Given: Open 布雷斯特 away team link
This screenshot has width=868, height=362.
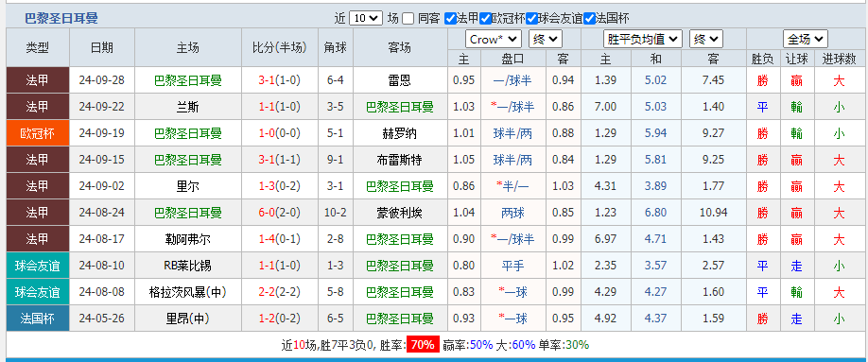Looking at the screenshot, I should click(x=400, y=160).
